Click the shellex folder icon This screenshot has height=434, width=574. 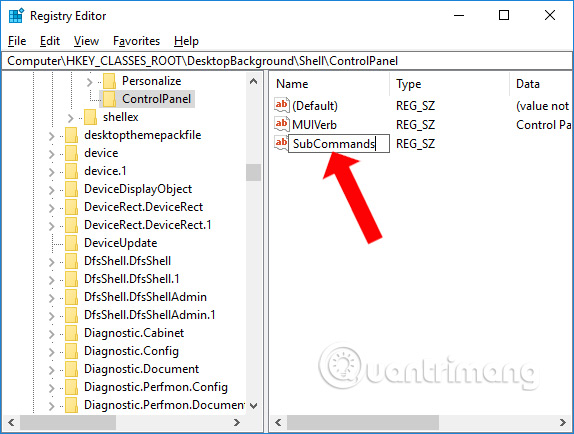(x=90, y=117)
